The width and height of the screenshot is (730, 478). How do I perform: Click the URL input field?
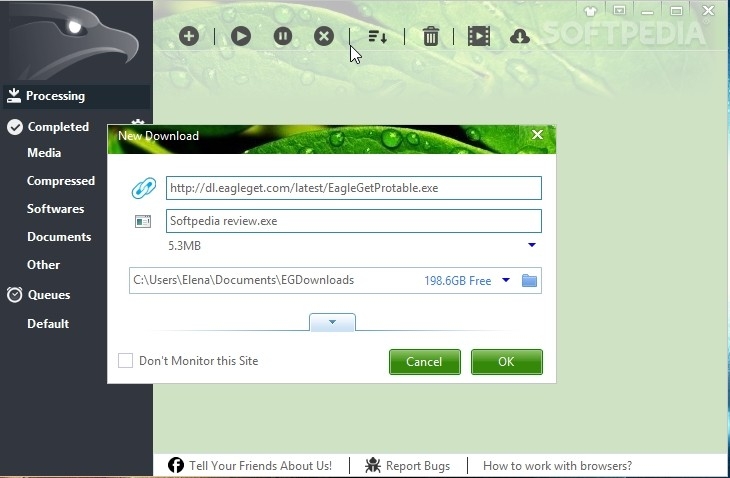pos(354,188)
